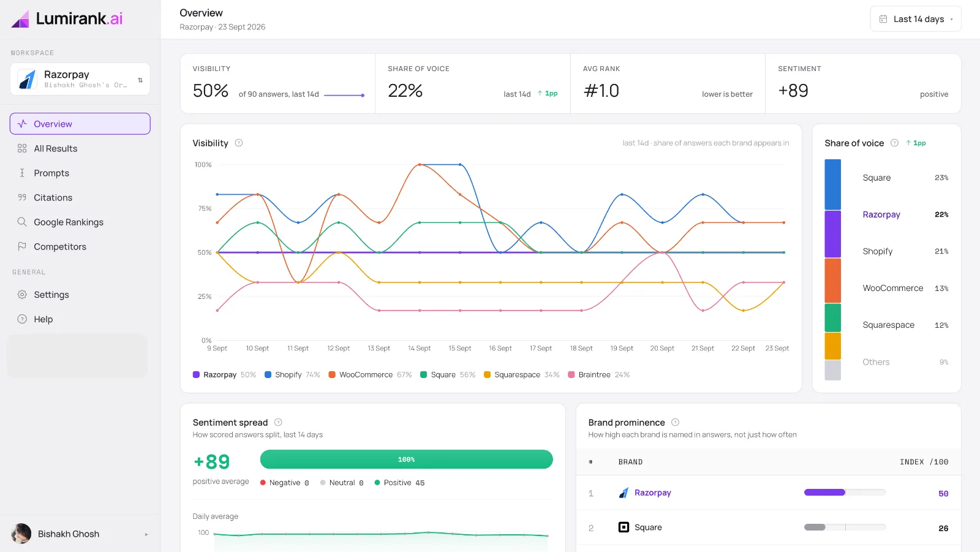Click the 16 Sept axis label
This screenshot has width=980, height=552.
tap(500, 349)
